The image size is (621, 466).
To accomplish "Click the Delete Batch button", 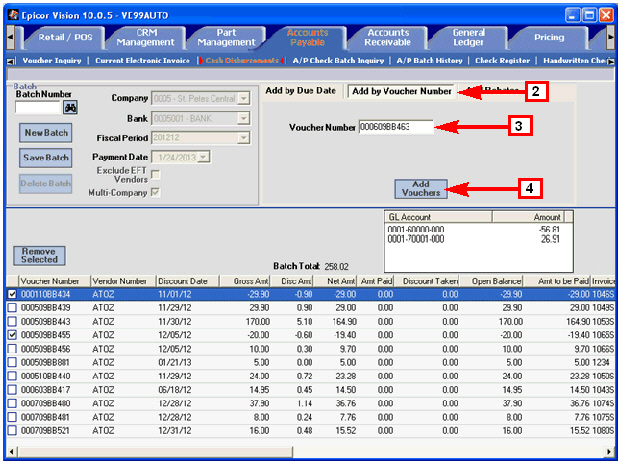I will [46, 184].
